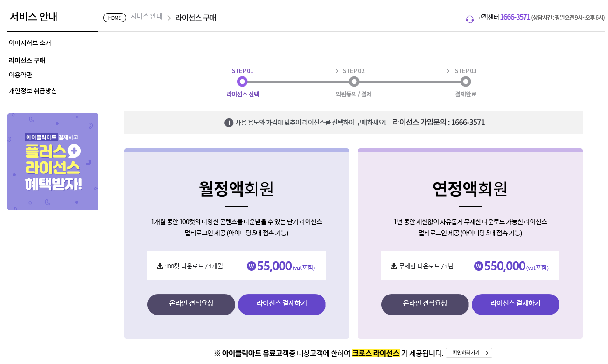Click 라이선스 결제하기 for 월정액회원 plan
Image resolution: width=608 pixels, height=364 pixels.
coord(282,304)
